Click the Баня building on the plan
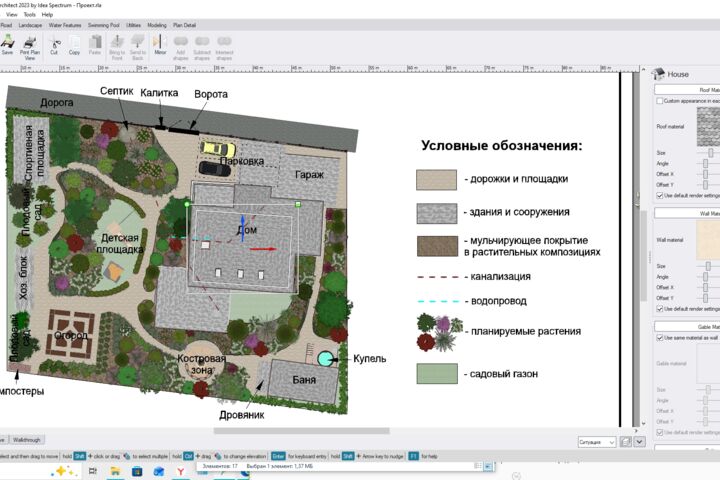The width and height of the screenshot is (720, 480). coord(304,380)
